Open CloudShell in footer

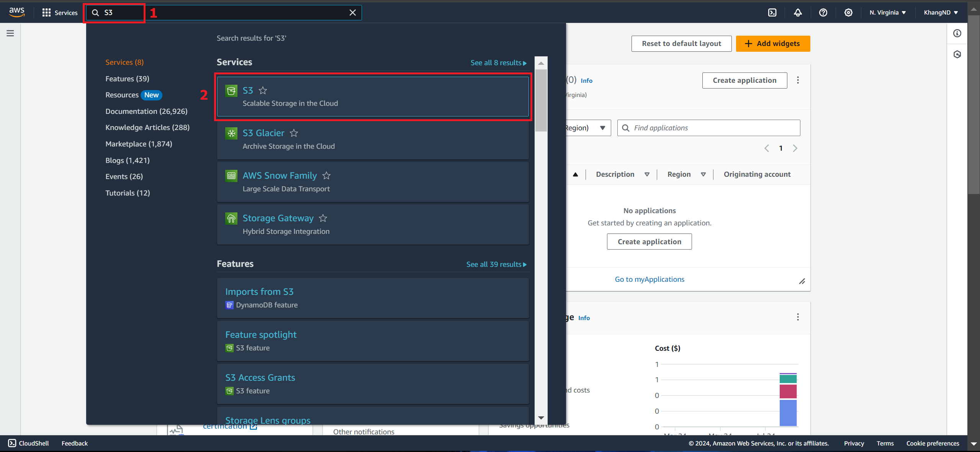coord(29,443)
